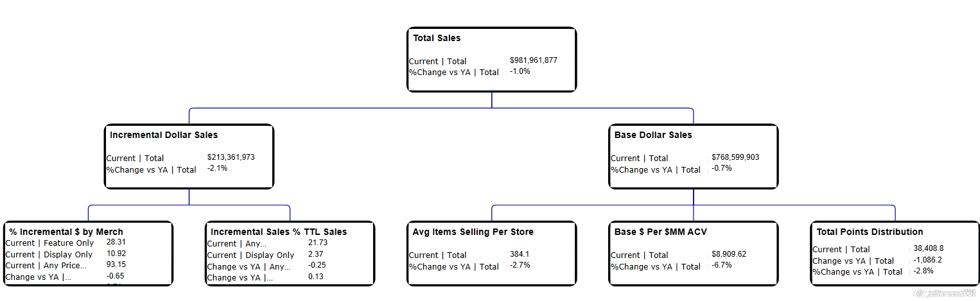
Task: Select the % Incremental $ by Merch title
Action: 64,232
